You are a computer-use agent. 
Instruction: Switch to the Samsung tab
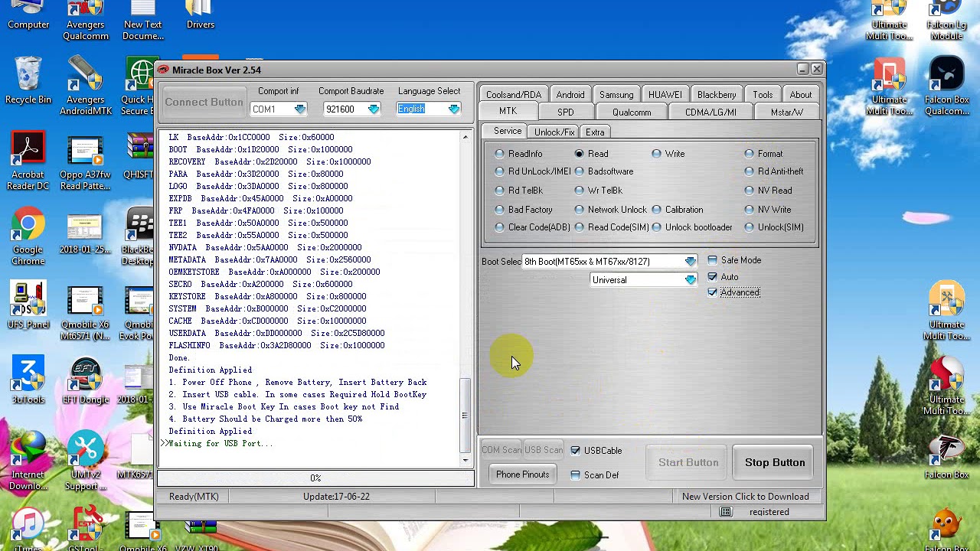pyautogui.click(x=616, y=95)
